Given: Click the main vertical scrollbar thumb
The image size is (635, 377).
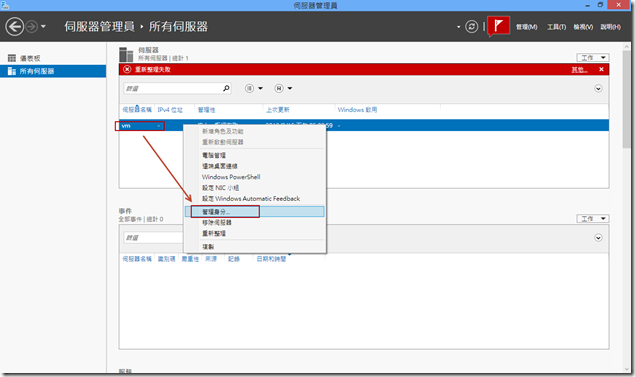Looking at the screenshot, I should point(626,99).
